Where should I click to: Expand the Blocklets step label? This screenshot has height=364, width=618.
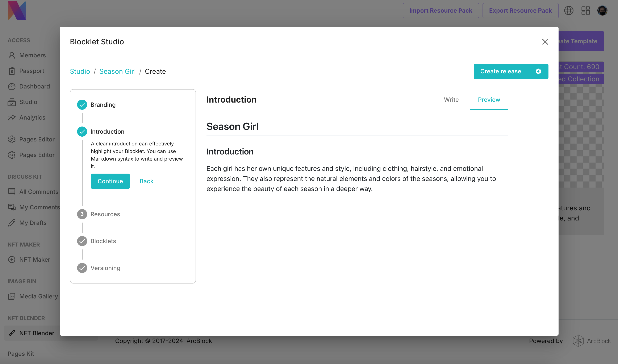coord(103,241)
